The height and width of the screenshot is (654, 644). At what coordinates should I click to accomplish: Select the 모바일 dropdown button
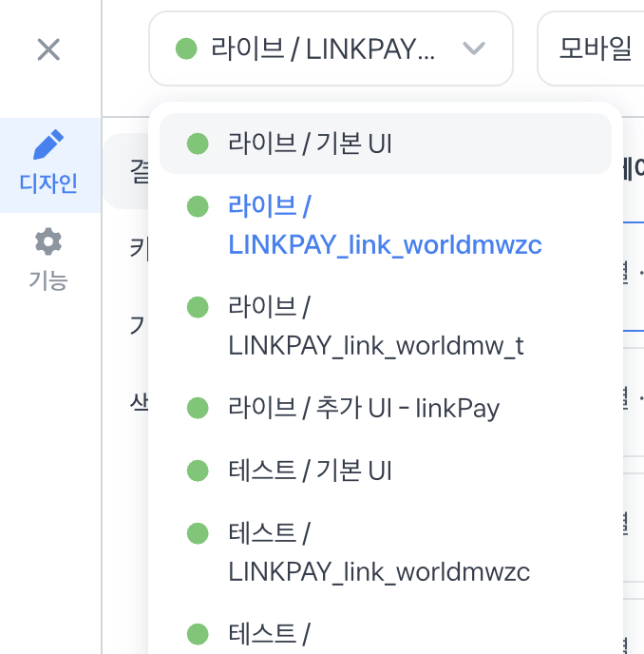[592, 48]
